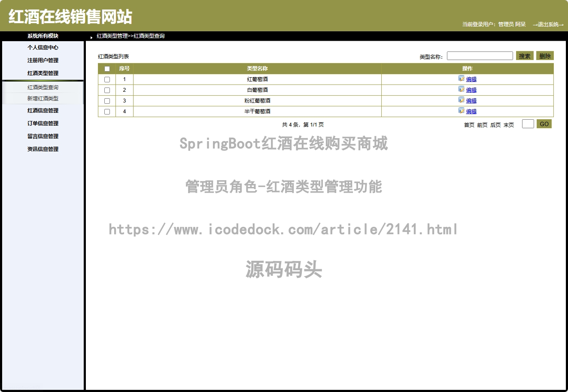Expand 注册用户管理 sidebar module
Image resolution: width=568 pixels, height=392 pixels.
click(x=43, y=60)
